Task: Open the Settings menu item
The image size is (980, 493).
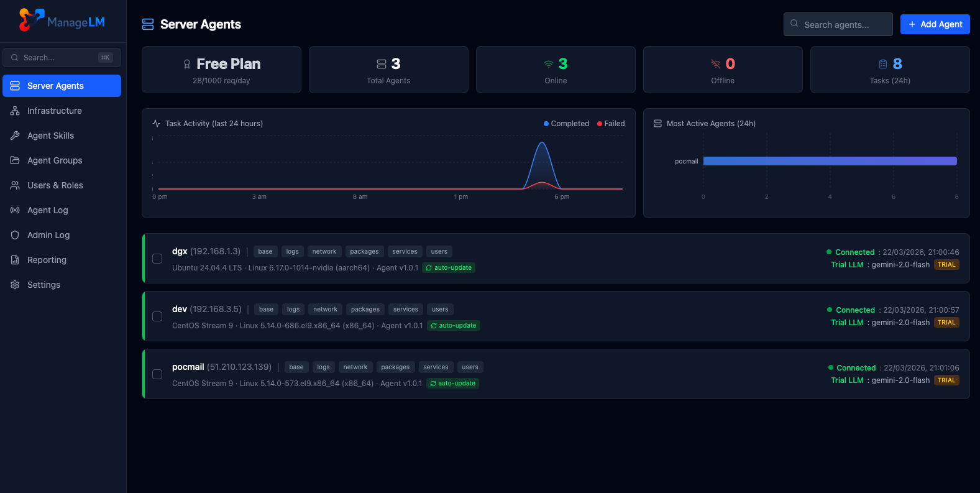Action: (x=44, y=285)
